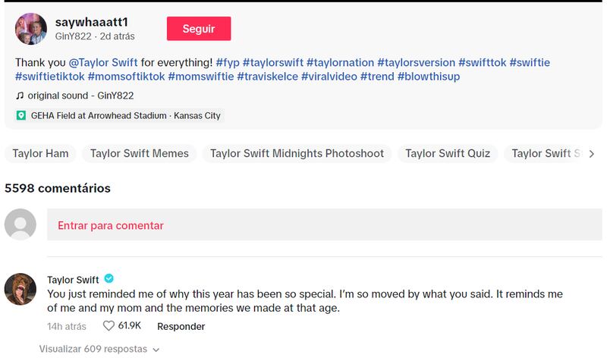Click the comment input field
Screen dimensions: 607x364
coord(325,225)
